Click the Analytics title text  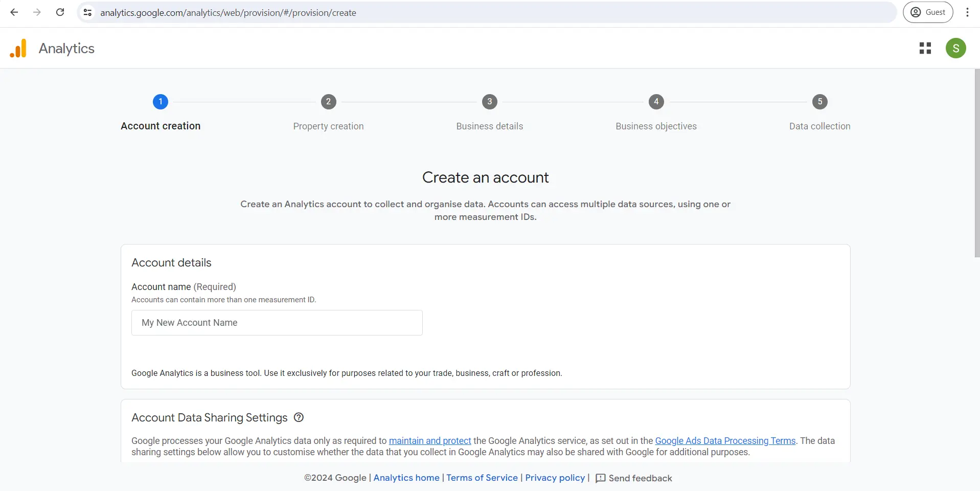(x=66, y=49)
